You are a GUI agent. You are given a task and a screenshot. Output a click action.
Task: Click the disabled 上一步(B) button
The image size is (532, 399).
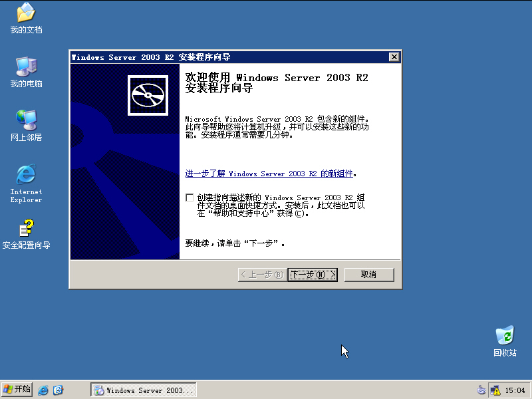[x=263, y=275]
